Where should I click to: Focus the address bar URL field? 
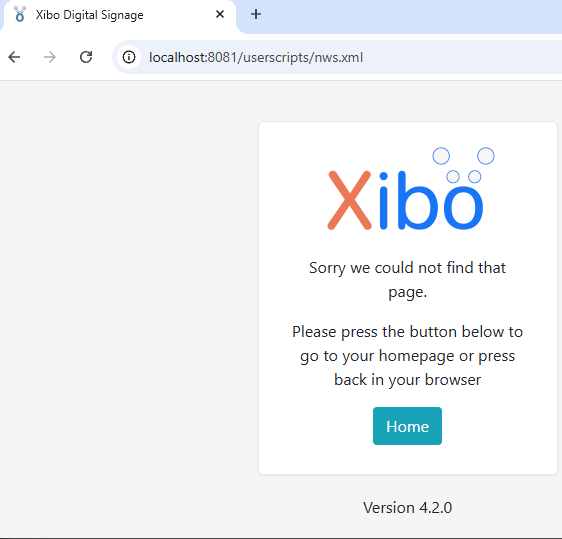click(x=337, y=57)
